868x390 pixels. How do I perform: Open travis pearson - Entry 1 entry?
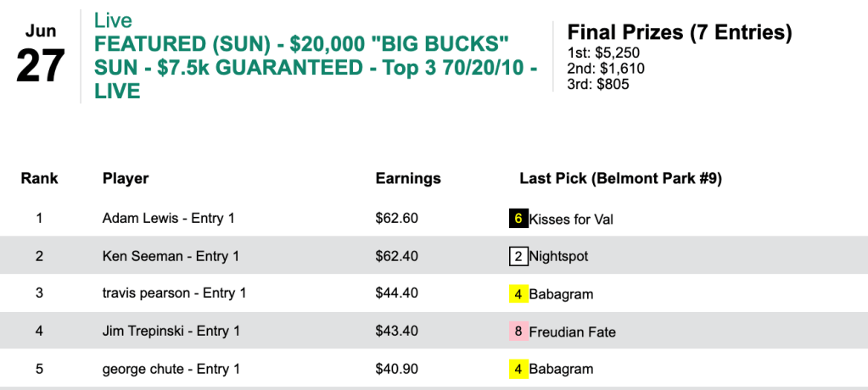(x=174, y=294)
